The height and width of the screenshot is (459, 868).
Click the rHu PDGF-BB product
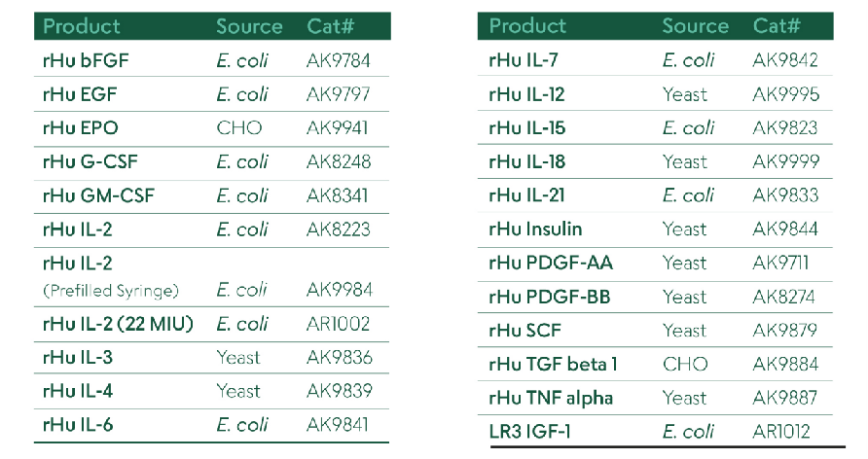pyautogui.click(x=550, y=297)
